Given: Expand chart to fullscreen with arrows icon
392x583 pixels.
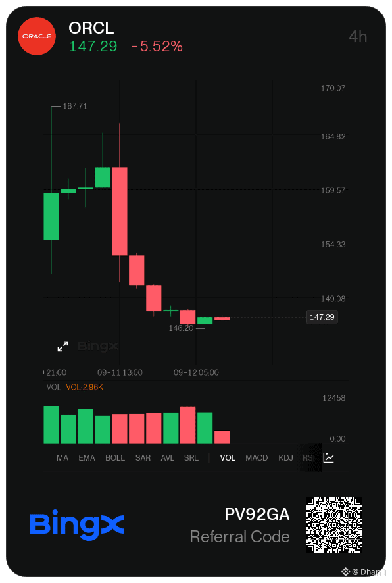Looking at the screenshot, I should tap(62, 346).
